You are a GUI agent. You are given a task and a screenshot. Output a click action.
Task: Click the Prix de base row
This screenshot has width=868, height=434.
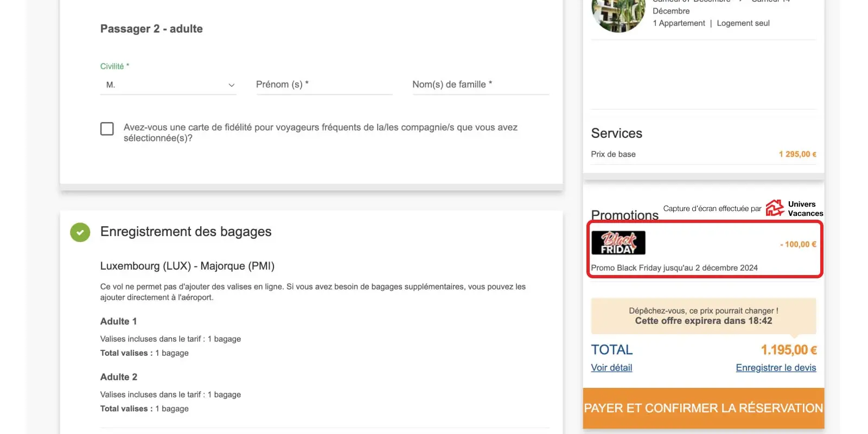point(704,154)
